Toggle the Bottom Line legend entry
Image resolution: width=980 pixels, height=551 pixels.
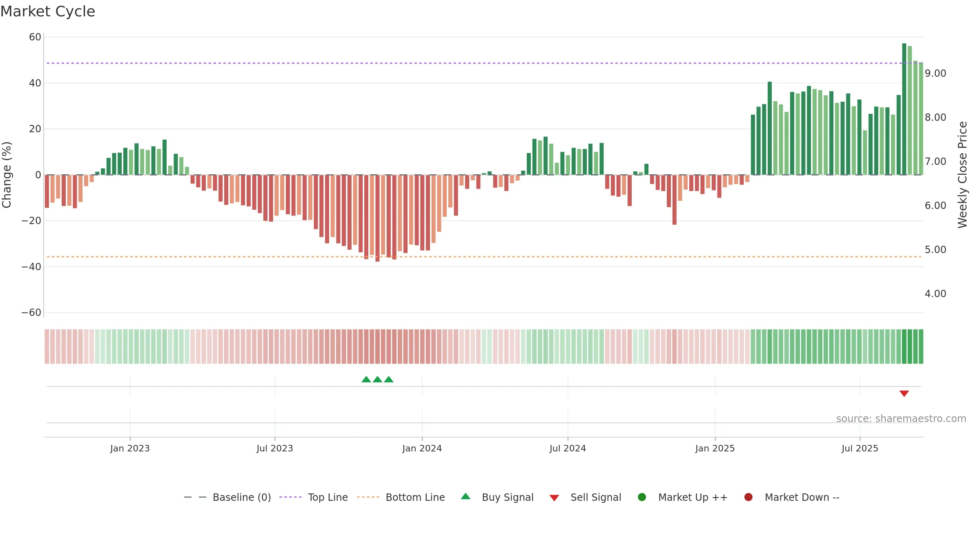tap(401, 497)
